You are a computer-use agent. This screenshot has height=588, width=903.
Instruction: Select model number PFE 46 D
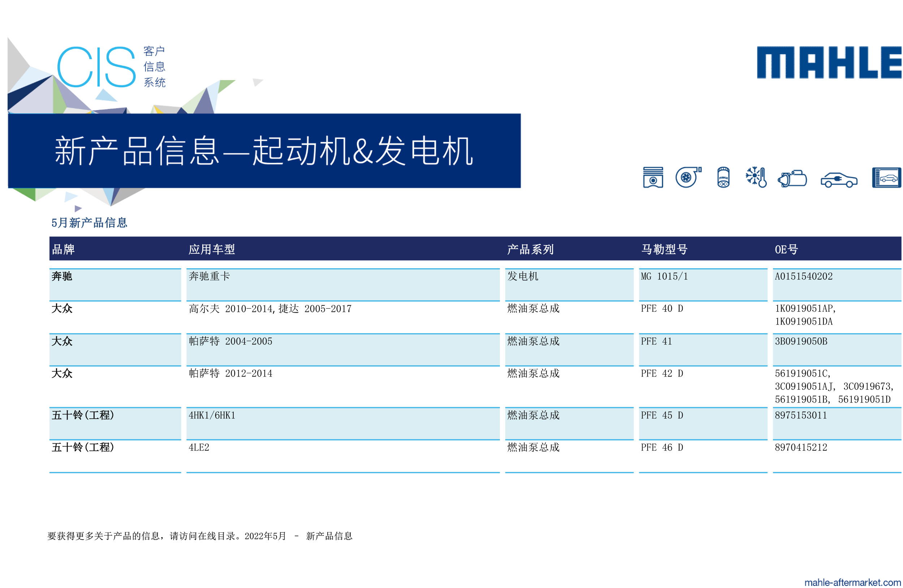[662, 447]
